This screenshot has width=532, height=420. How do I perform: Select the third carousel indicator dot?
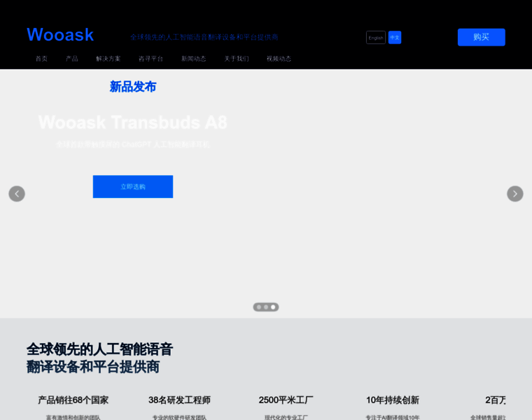273,307
